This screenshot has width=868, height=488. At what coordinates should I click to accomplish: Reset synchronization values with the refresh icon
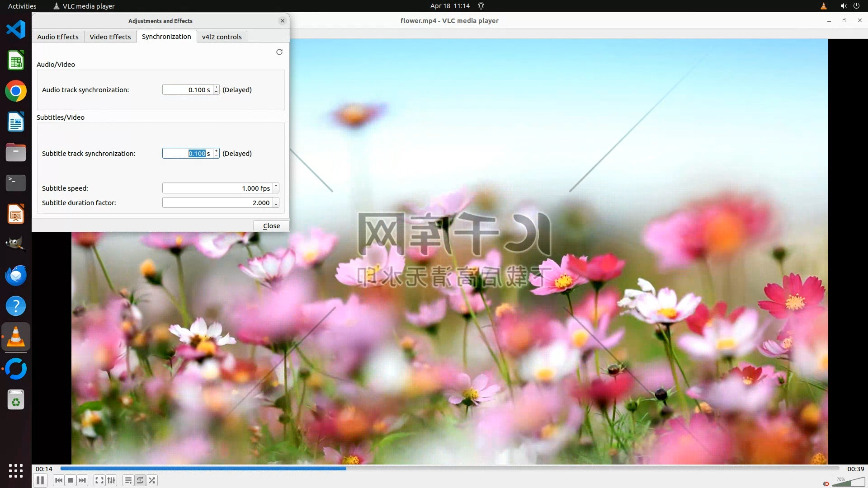pos(279,52)
